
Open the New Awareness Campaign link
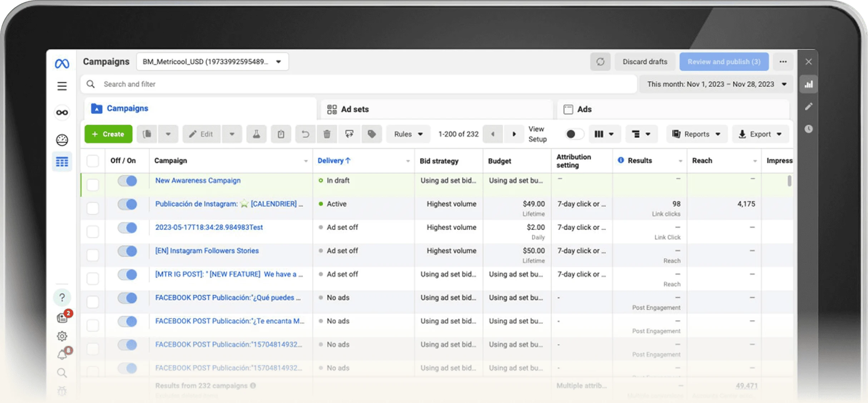coord(198,180)
